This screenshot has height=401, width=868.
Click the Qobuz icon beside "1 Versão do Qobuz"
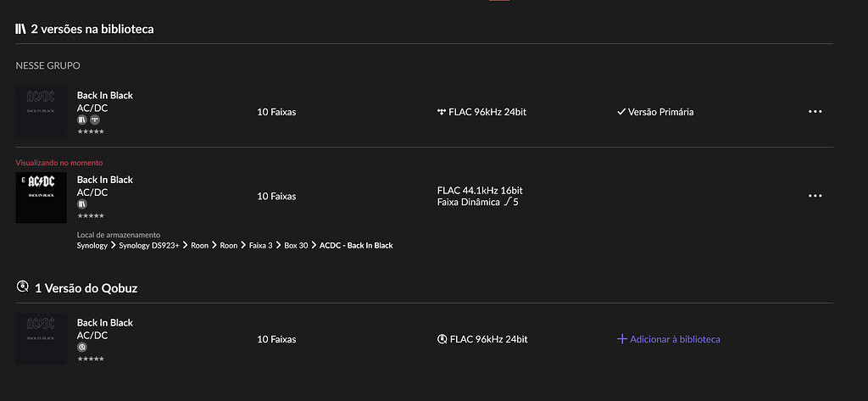click(22, 287)
